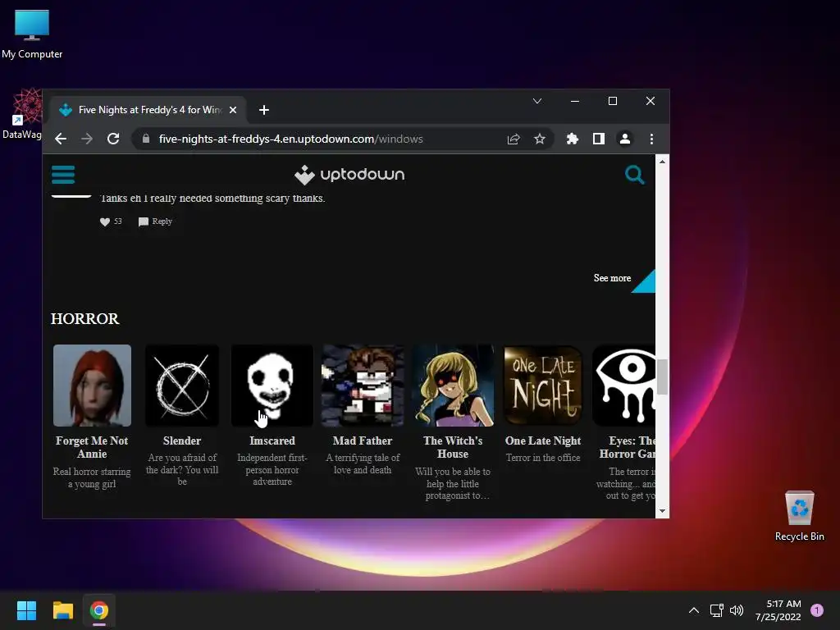Click the See more reviews link
Image resolution: width=840 pixels, height=630 pixels.
612,278
